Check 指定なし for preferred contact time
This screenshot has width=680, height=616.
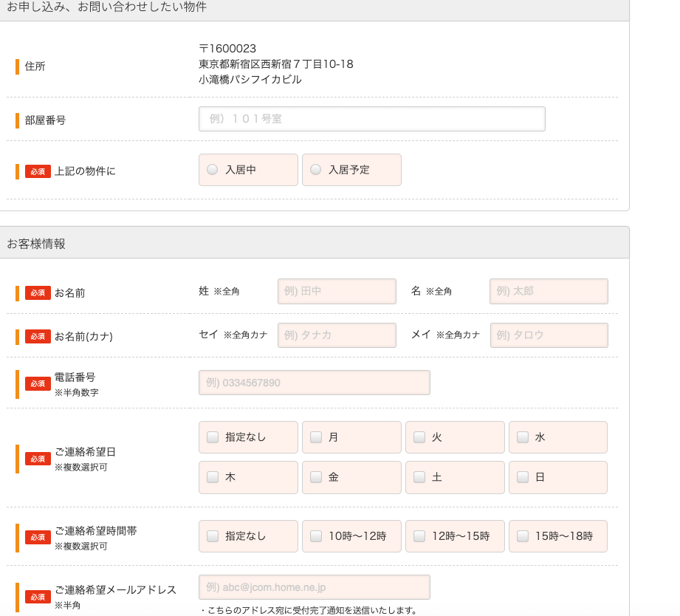point(213,536)
